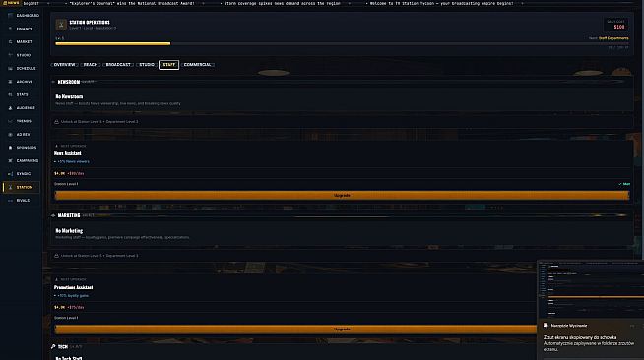Click the Stats sidebar icon

point(10,94)
